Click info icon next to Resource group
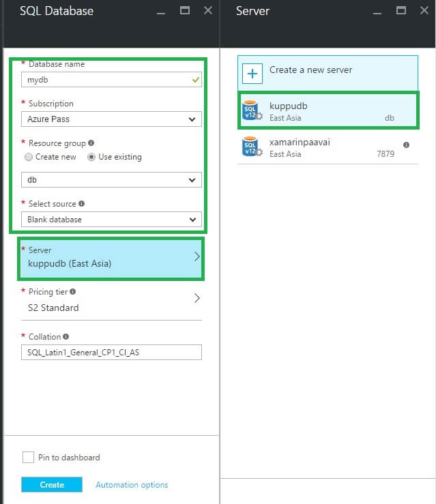Image resolution: width=436 pixels, height=504 pixels. (91, 143)
